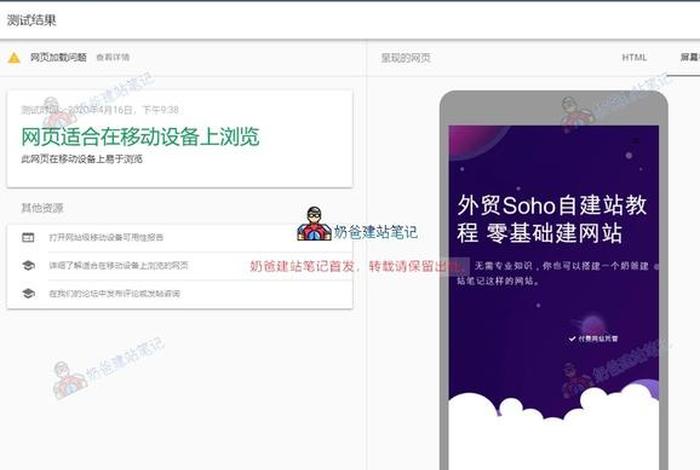Open 在我们的论坛中发布评论 link
700x470 pixels.
point(114,294)
